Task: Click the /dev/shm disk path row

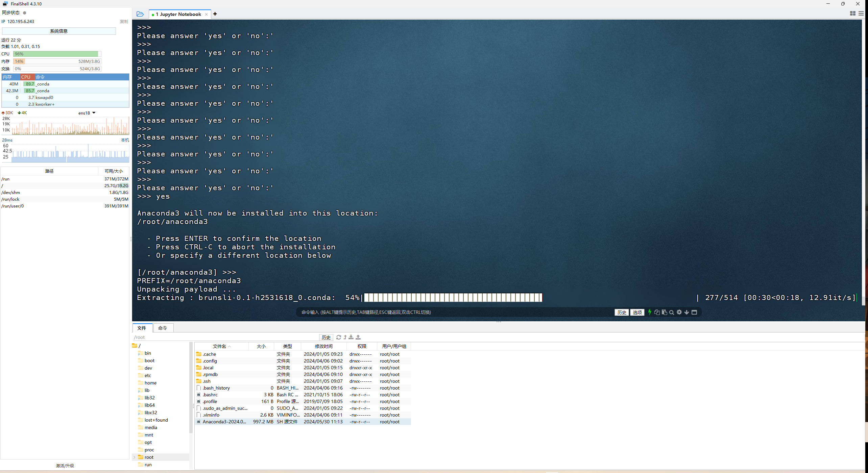Action: tap(65, 192)
